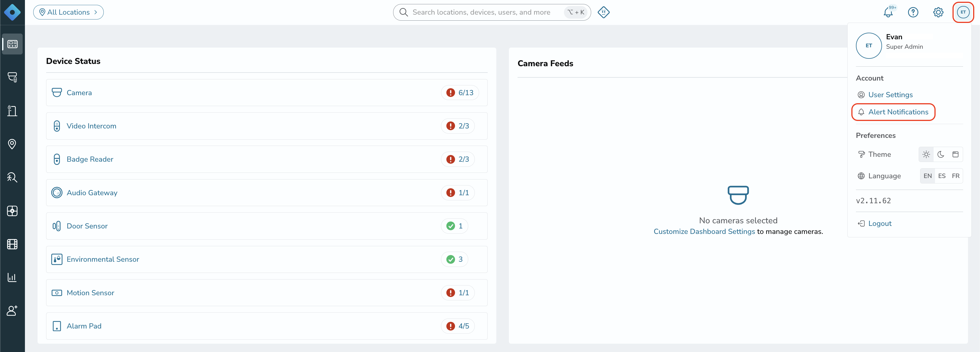The width and height of the screenshot is (980, 352).
Task: Click the Alarm Pad 4/5 alert badge
Action: (x=458, y=326)
